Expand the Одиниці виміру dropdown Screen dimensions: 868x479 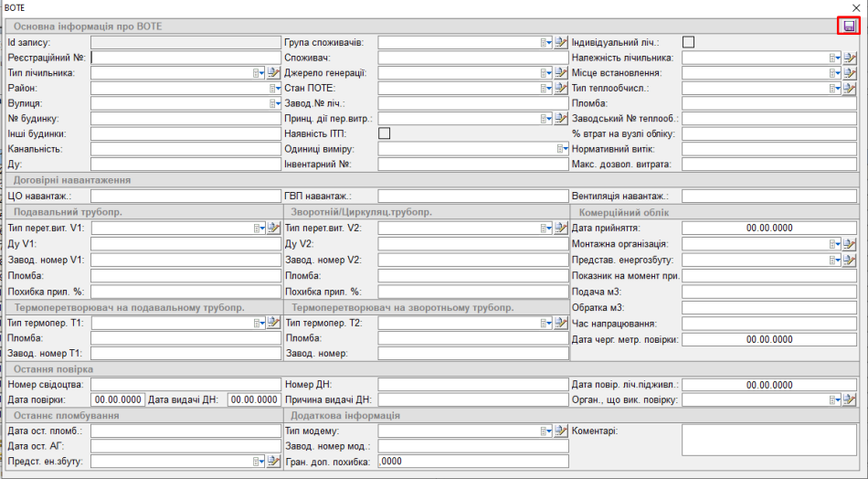pyautogui.click(x=563, y=149)
